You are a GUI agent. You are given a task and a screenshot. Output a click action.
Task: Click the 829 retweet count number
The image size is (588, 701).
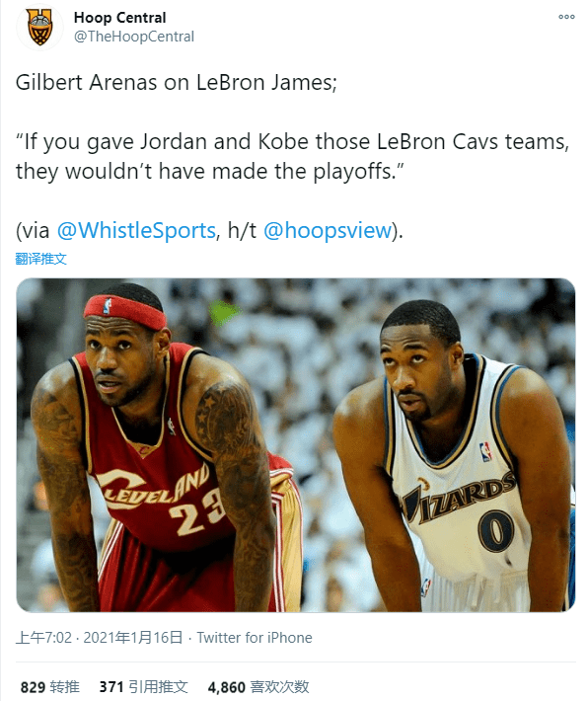[x=33, y=687]
